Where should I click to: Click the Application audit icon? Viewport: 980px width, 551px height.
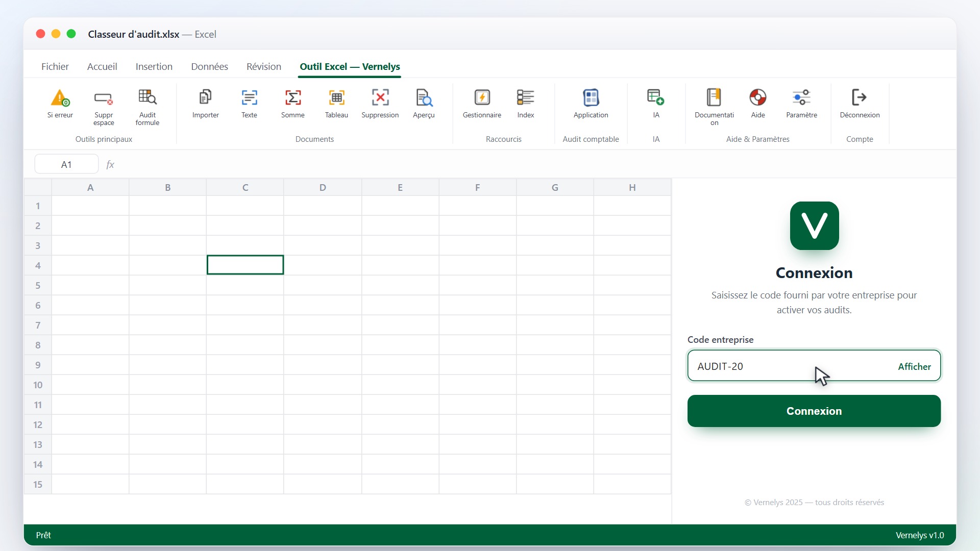coord(591,97)
